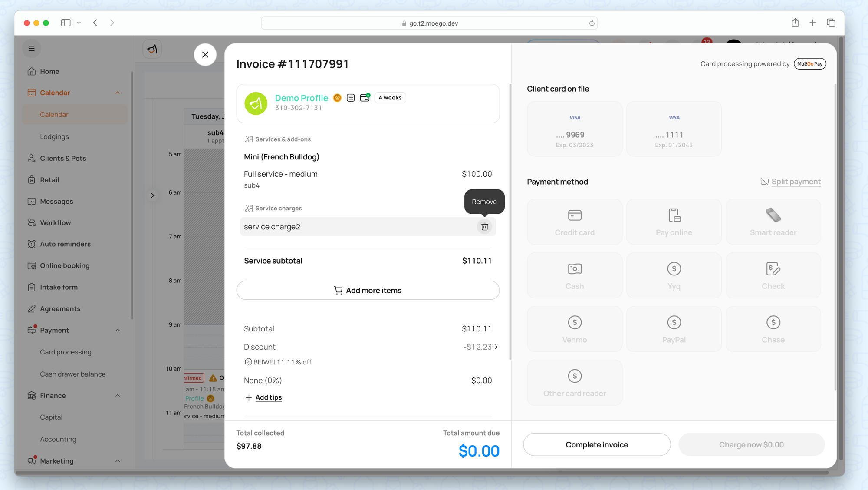The width and height of the screenshot is (868, 490).
Task: Collapse the Finance sidebar section
Action: [118, 396]
